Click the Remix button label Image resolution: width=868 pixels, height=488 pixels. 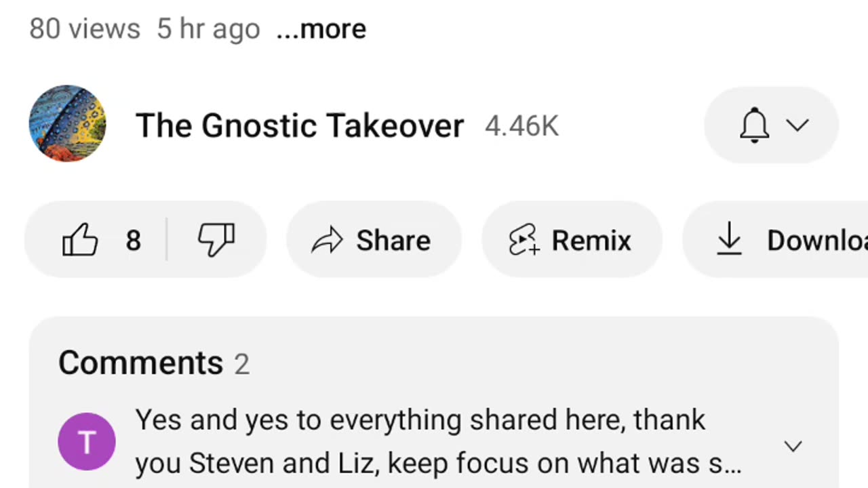[x=591, y=241]
